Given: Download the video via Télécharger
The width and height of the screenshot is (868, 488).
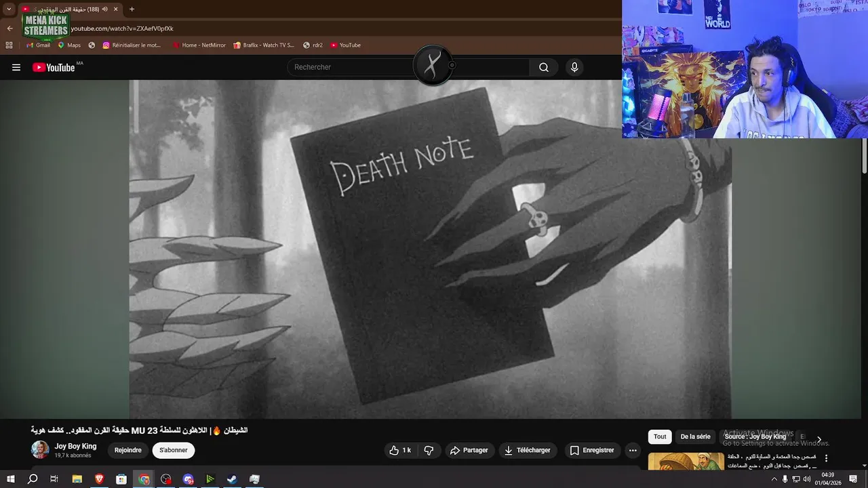Looking at the screenshot, I should [x=528, y=450].
